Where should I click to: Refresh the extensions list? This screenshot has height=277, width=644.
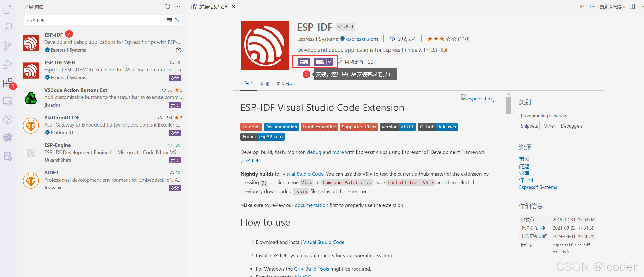click(168, 7)
